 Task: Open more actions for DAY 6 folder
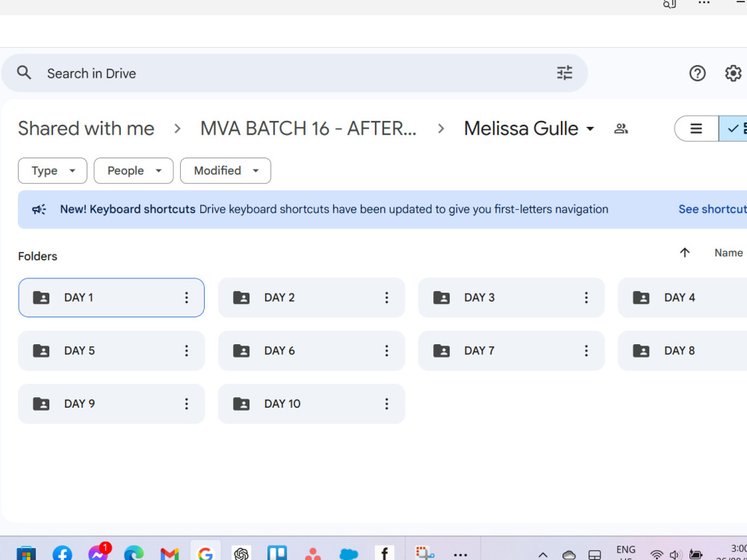(386, 351)
